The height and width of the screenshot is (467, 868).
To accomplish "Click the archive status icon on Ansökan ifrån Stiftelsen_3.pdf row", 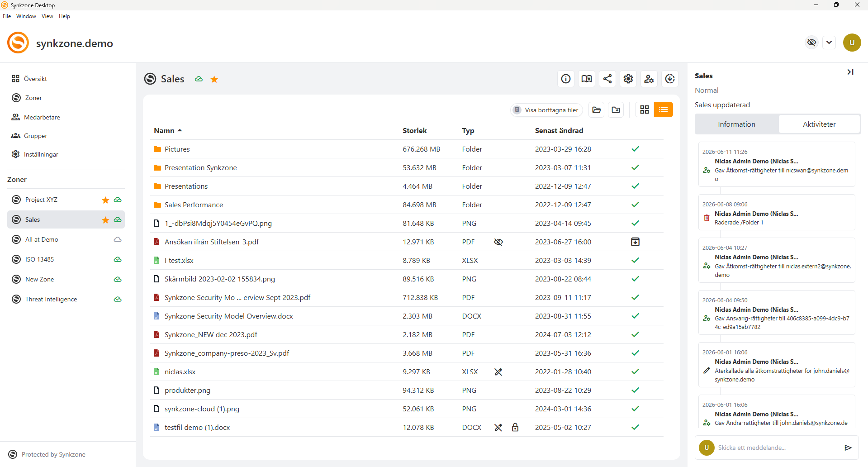I will (635, 242).
